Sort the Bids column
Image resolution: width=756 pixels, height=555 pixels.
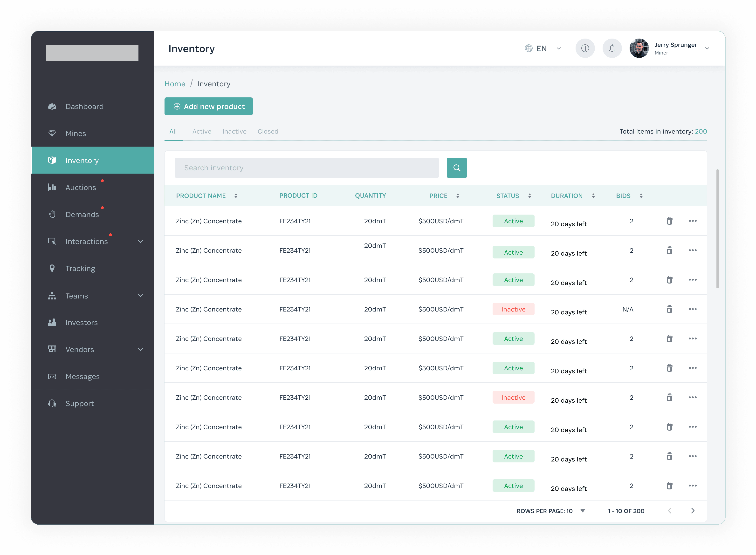pos(641,196)
